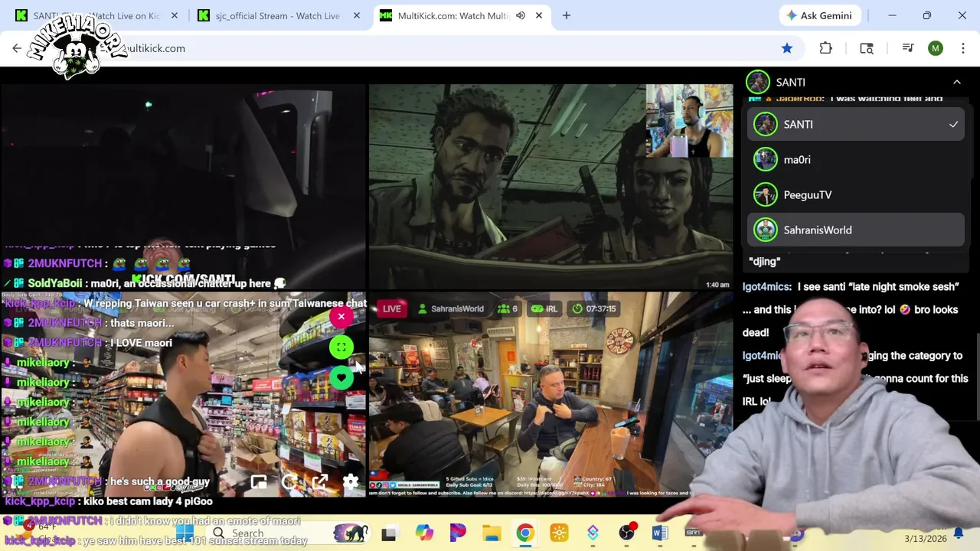This screenshot has width=980, height=551.
Task: Open Google Chrome from the taskbar
Action: click(x=525, y=533)
